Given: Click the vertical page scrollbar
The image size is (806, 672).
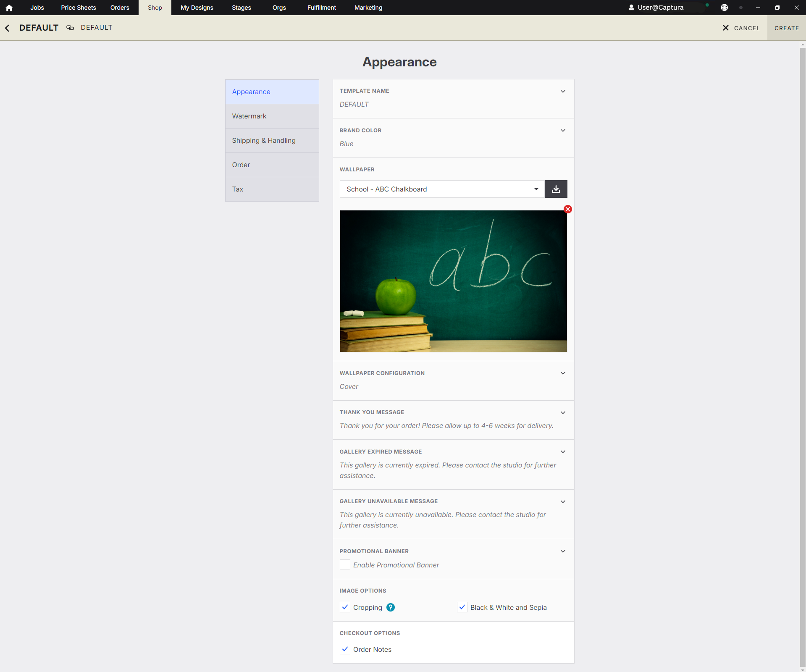Looking at the screenshot, I should pyautogui.click(x=803, y=356).
